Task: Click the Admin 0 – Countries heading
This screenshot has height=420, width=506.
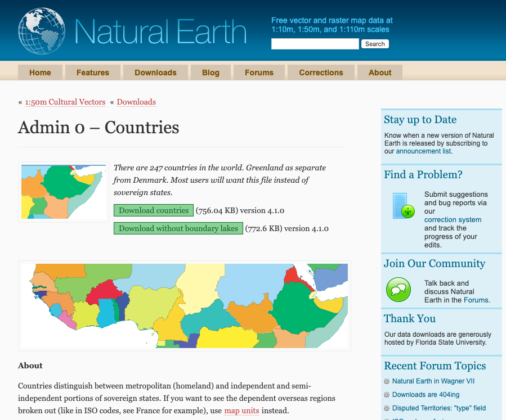Action: (98, 127)
